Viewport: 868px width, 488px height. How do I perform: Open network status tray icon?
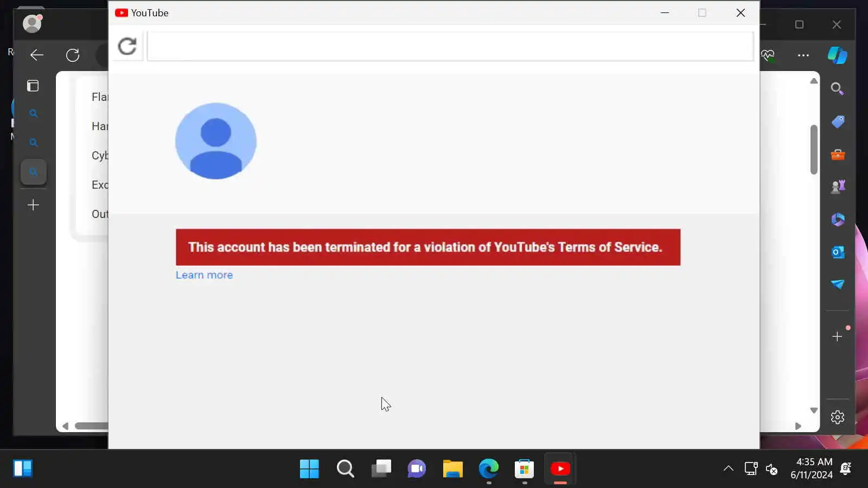[751, 468]
